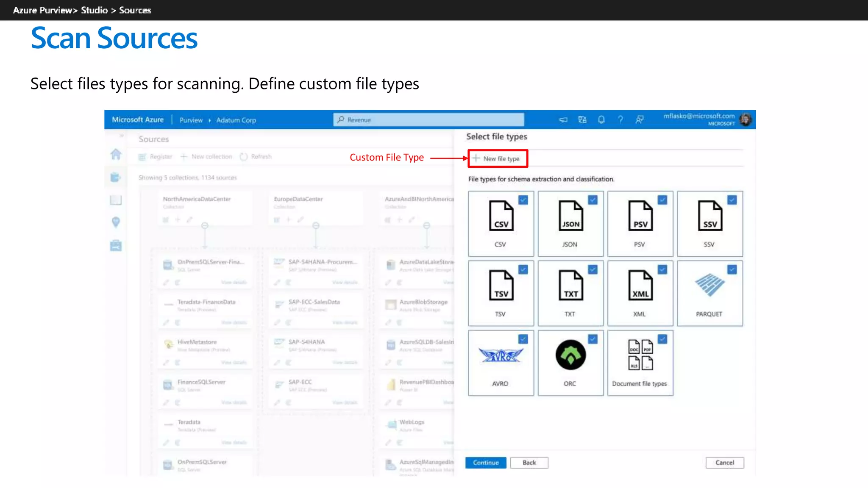Screen dimensions: 868x488
Task: Uncheck the JSON file type checkbox
Action: click(x=593, y=200)
